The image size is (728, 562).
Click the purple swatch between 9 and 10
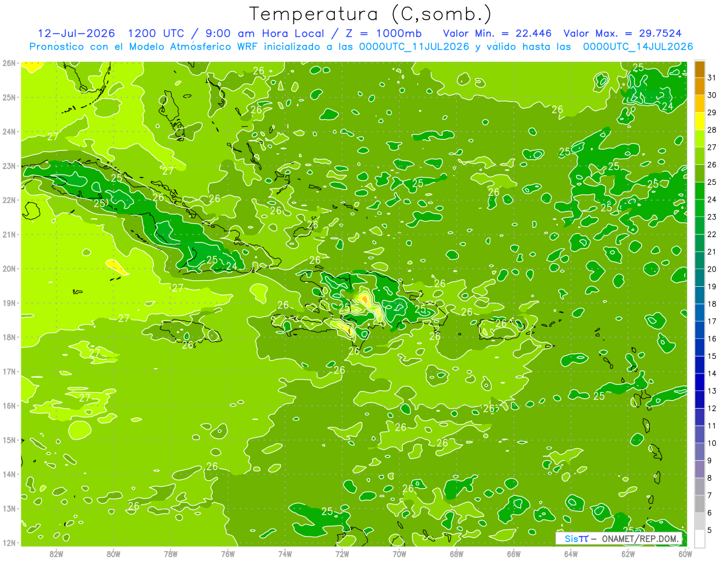(x=699, y=452)
